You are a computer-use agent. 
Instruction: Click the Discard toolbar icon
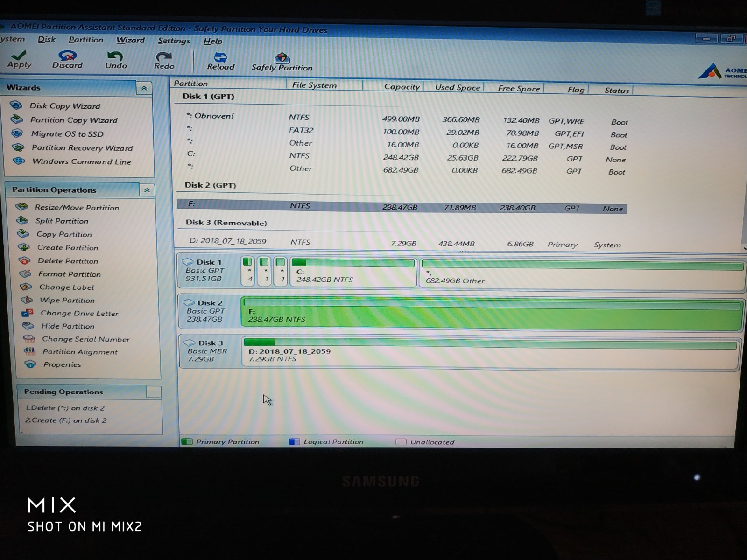(x=68, y=56)
